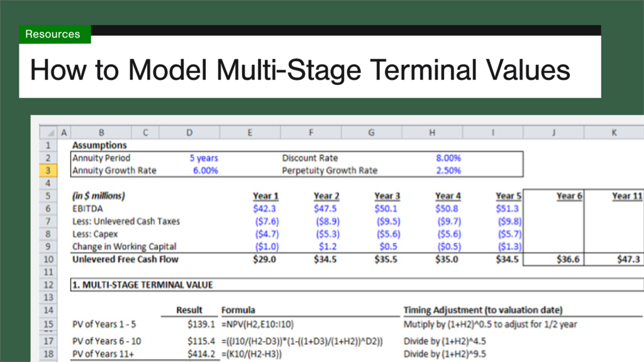Image resolution: width=644 pixels, height=362 pixels.
Task: Select the Discount Rate 8.00% cell
Action: click(448, 158)
